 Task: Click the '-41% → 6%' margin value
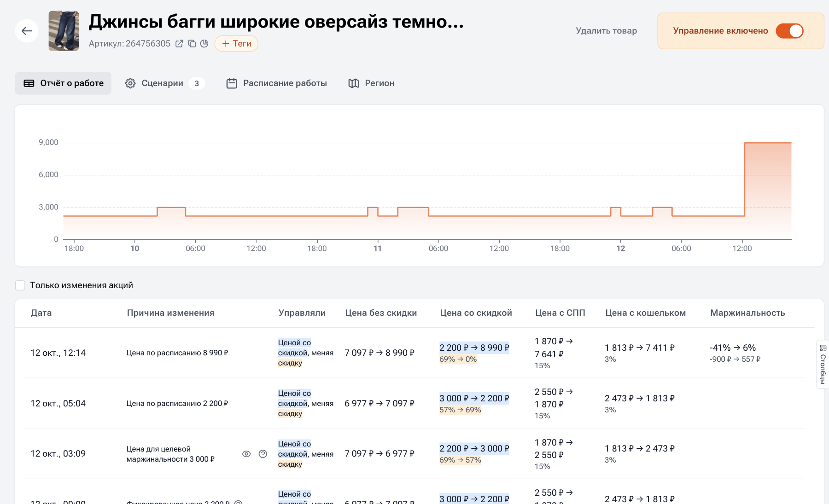733,348
